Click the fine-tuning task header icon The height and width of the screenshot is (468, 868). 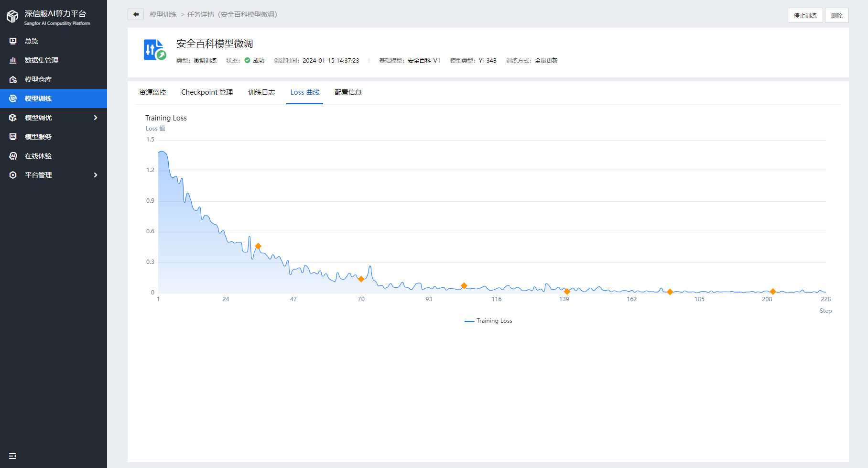point(154,50)
